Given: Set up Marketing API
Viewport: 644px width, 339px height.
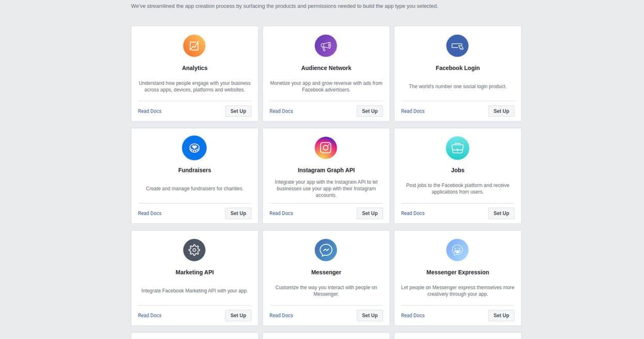Looking at the screenshot, I should [x=238, y=315].
